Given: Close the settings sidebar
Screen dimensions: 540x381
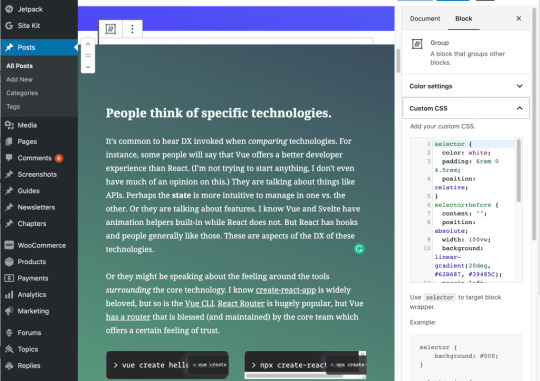Looking at the screenshot, I should (x=518, y=18).
